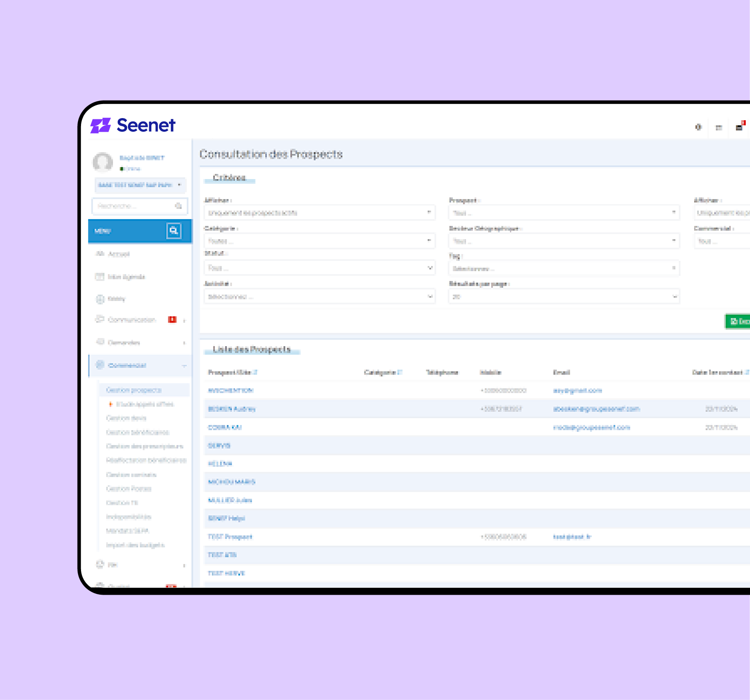The image size is (750, 700).
Task: Open the Secteur Géographique dropdown
Action: click(564, 241)
